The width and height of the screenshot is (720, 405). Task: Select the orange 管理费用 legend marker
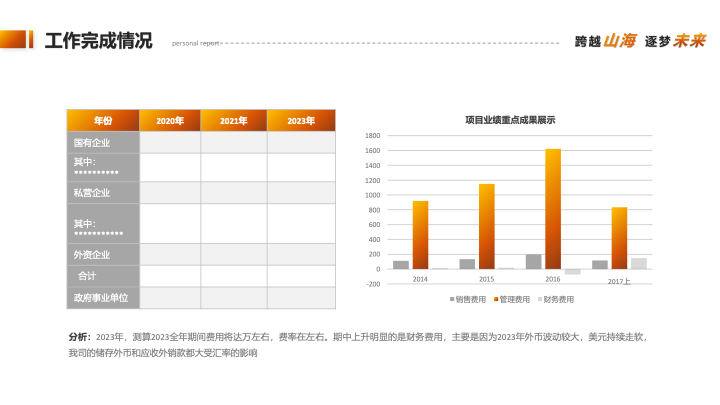pos(496,299)
